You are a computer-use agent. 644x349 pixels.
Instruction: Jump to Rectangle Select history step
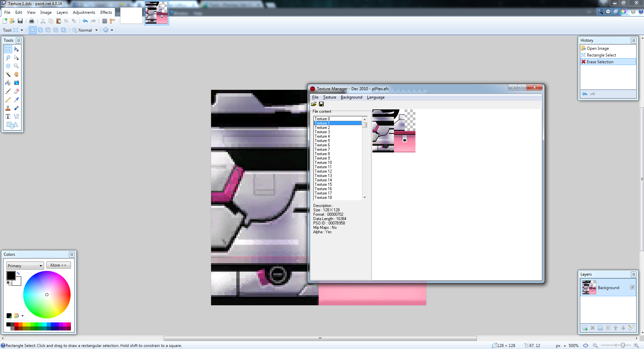coord(601,55)
